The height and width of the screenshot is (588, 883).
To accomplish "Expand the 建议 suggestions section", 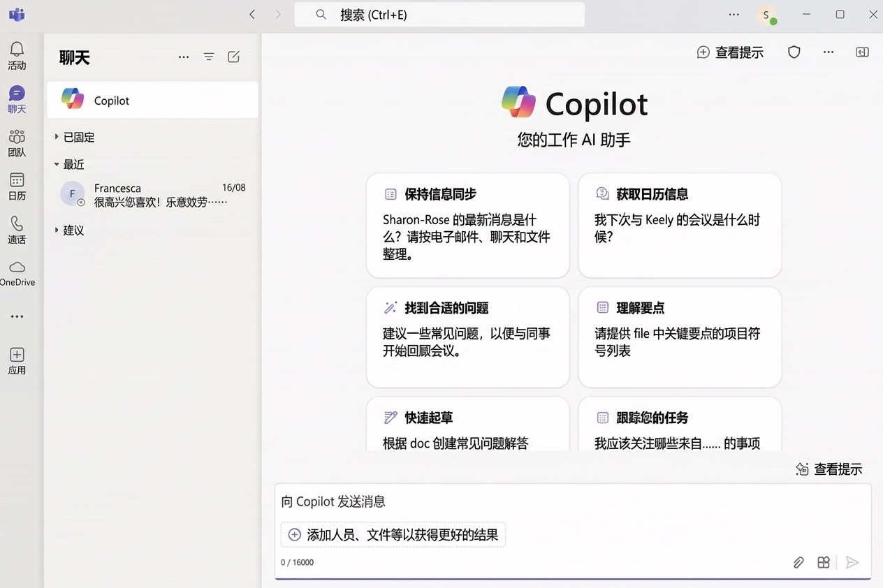I will pyautogui.click(x=69, y=230).
